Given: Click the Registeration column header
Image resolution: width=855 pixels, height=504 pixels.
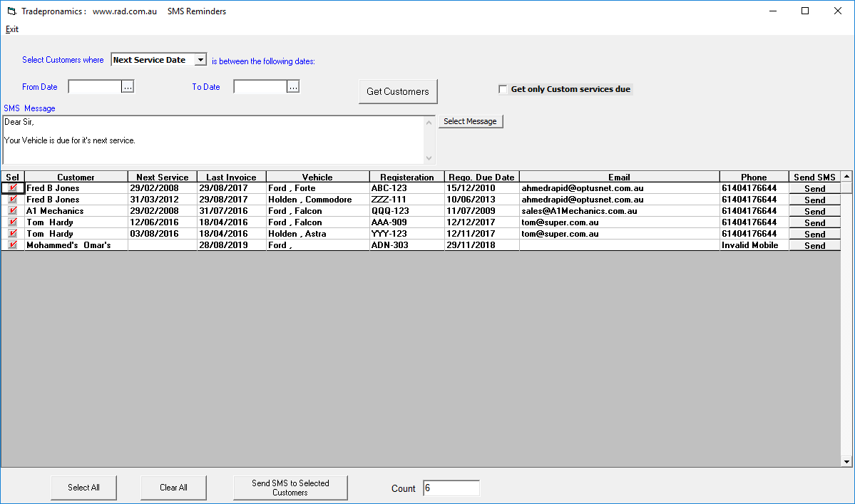Looking at the screenshot, I should pyautogui.click(x=406, y=177).
